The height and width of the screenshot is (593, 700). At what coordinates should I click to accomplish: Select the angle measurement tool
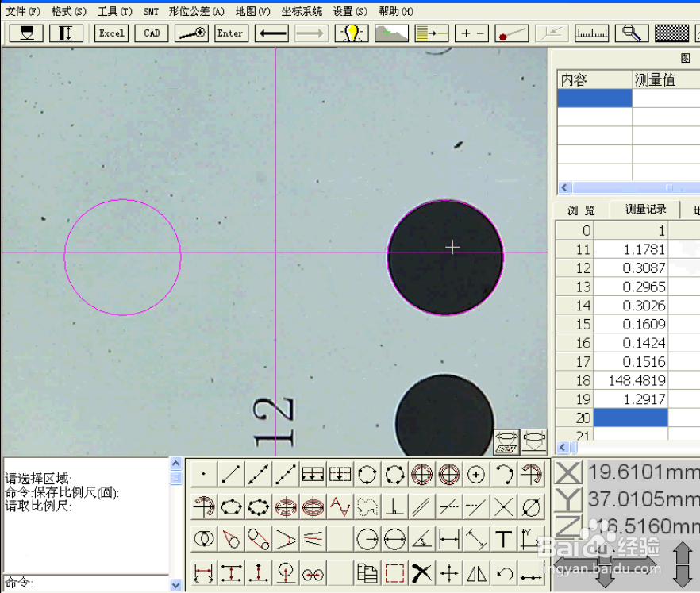point(421,540)
